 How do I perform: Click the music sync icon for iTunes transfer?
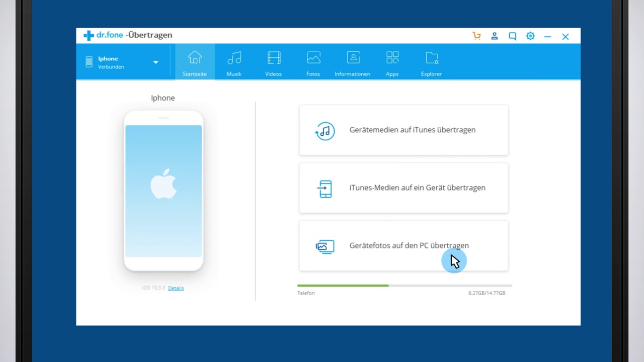[x=325, y=131]
